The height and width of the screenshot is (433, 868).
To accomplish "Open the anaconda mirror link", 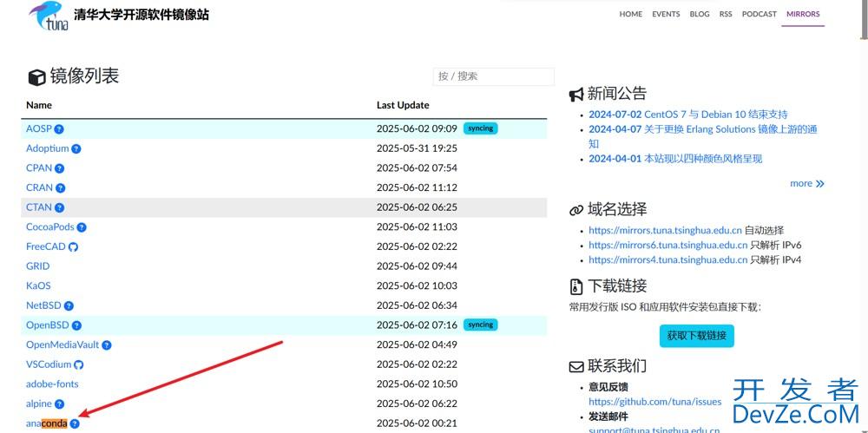I will pyautogui.click(x=47, y=423).
